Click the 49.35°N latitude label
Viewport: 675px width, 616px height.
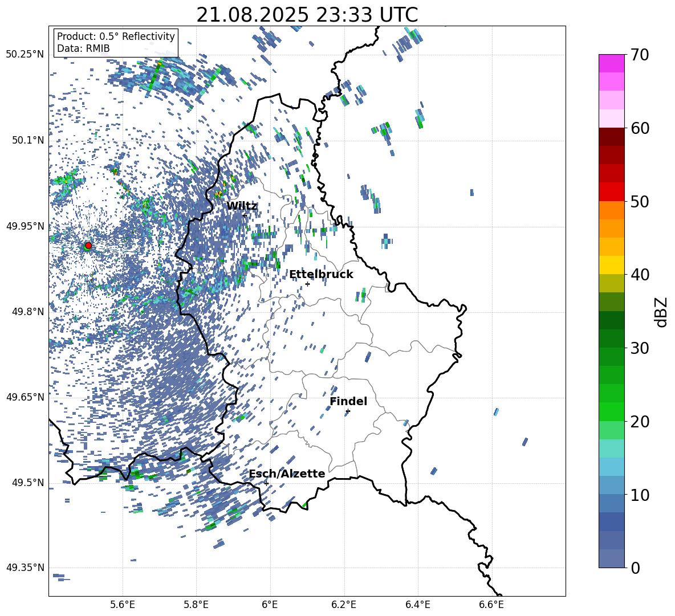[25, 568]
